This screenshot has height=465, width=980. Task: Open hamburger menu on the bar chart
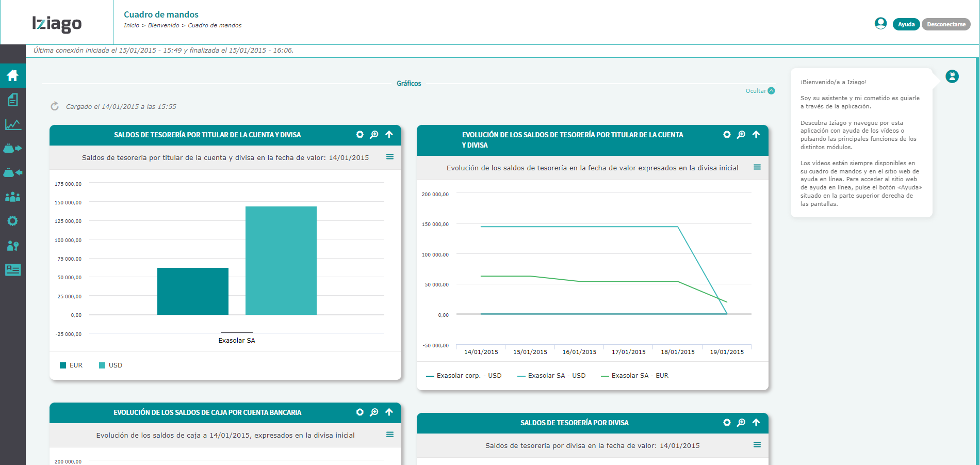click(x=390, y=157)
